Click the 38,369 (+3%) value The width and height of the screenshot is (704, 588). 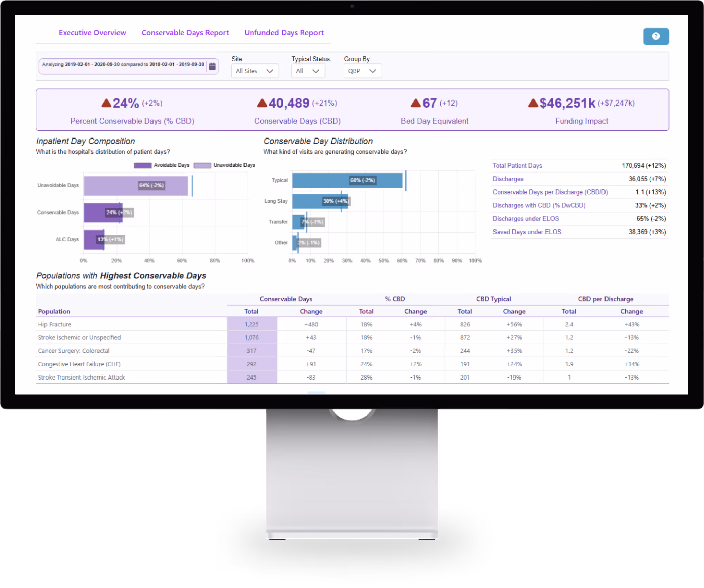tap(647, 232)
